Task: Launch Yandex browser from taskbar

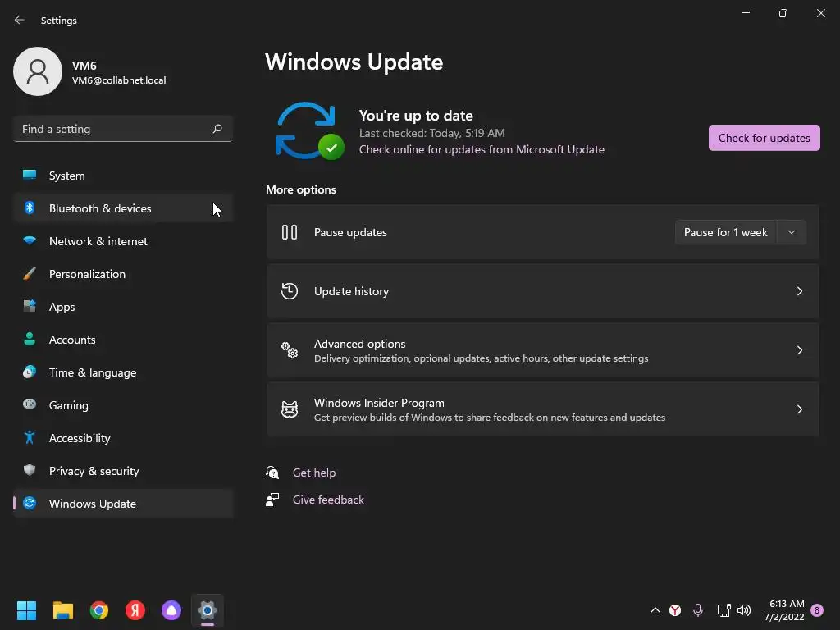Action: pyautogui.click(x=135, y=610)
